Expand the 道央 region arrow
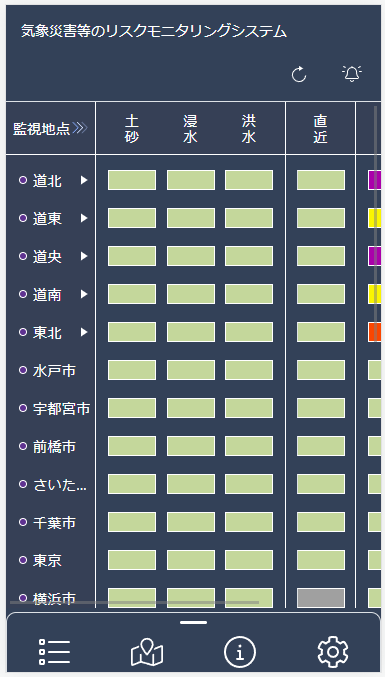Viewport: 385px width, 677px height. click(x=84, y=256)
